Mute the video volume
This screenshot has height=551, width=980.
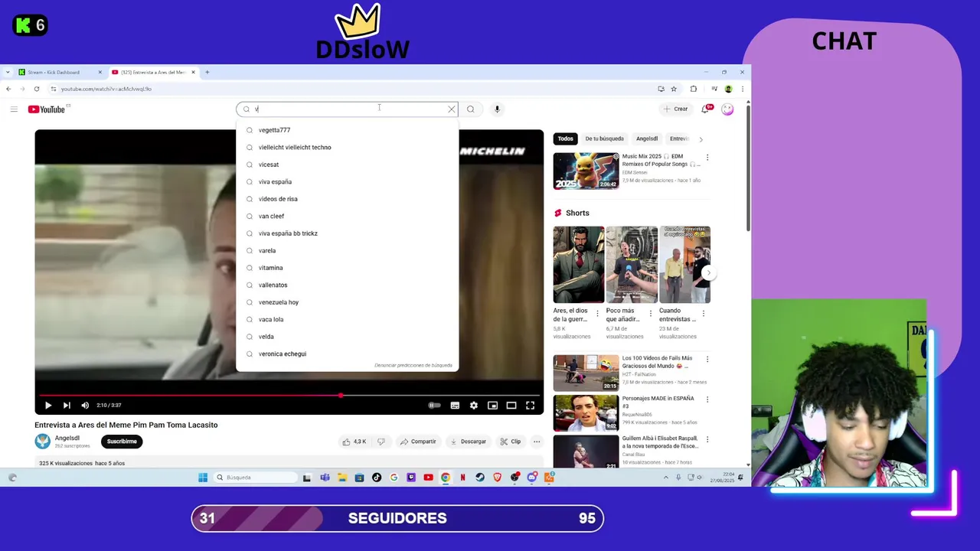click(85, 405)
